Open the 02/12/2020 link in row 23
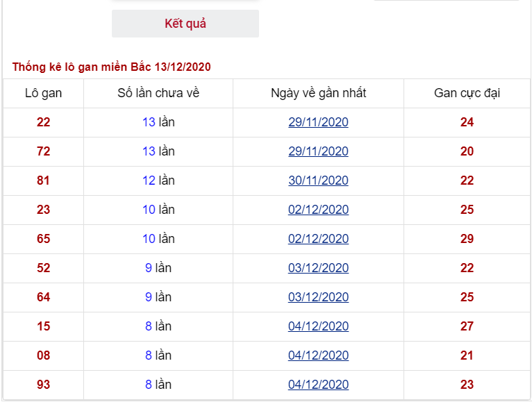Screen dimensions: 532x402 (x=318, y=210)
